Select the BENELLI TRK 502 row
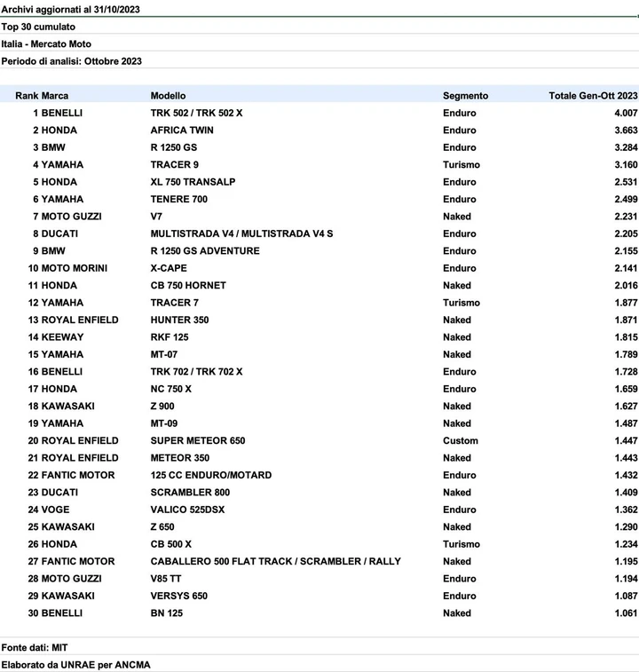Screen dimensions: 639x672 pos(319,113)
